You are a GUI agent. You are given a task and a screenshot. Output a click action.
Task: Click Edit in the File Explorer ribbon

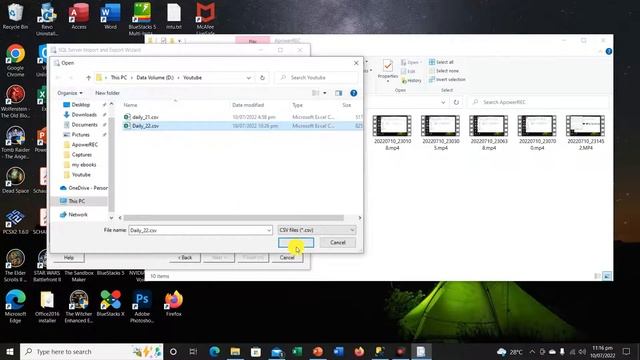(408, 71)
